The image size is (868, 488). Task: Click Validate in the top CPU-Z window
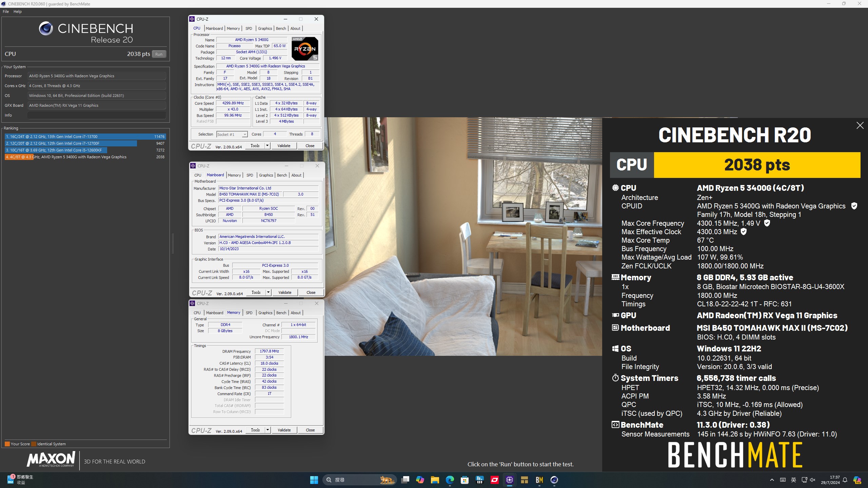(284, 146)
